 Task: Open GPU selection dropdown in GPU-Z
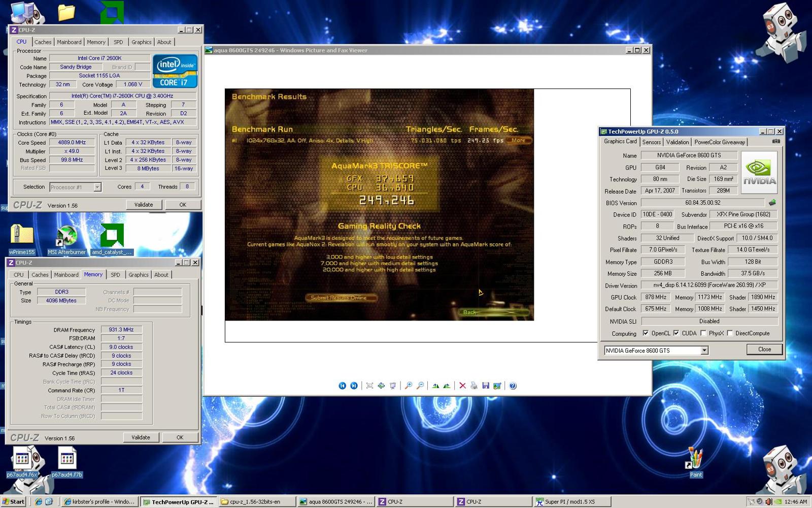point(704,351)
